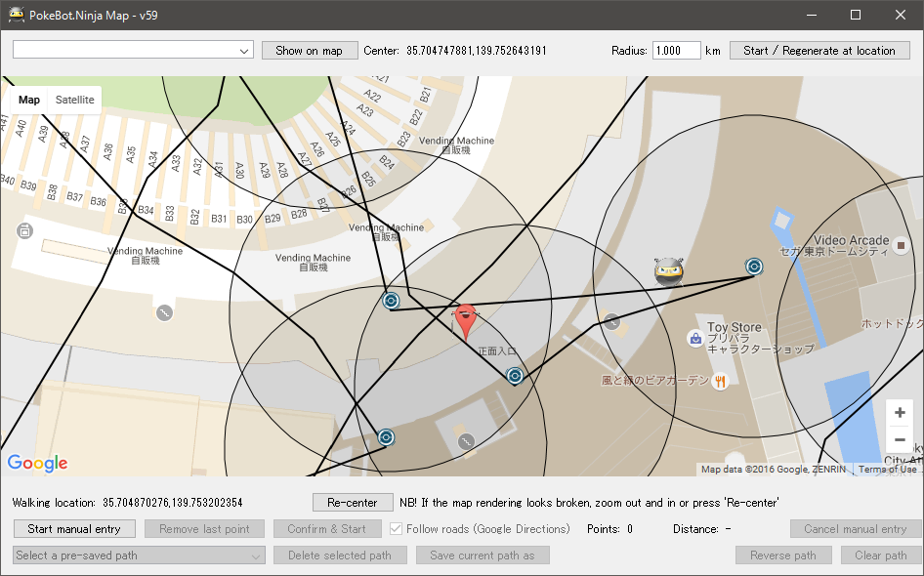Viewport: 924px width, 576px height.
Task: Click the '正面入口' map label
Action: click(497, 351)
